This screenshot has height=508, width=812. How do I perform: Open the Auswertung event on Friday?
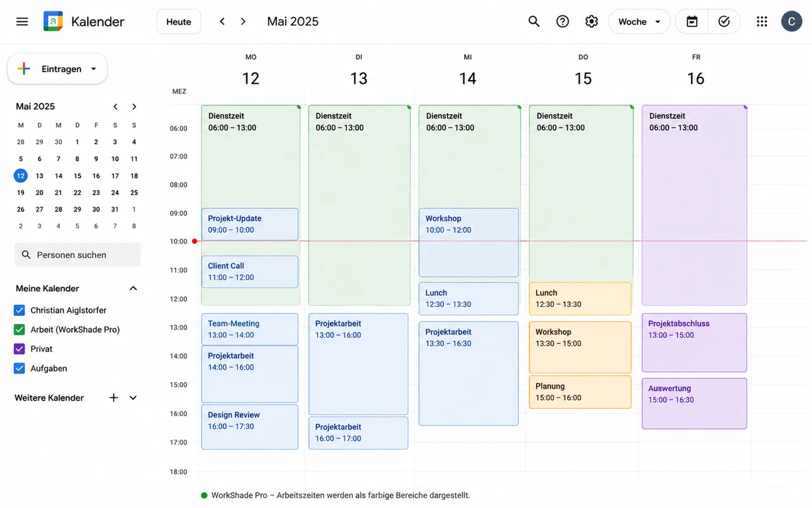coord(695,404)
